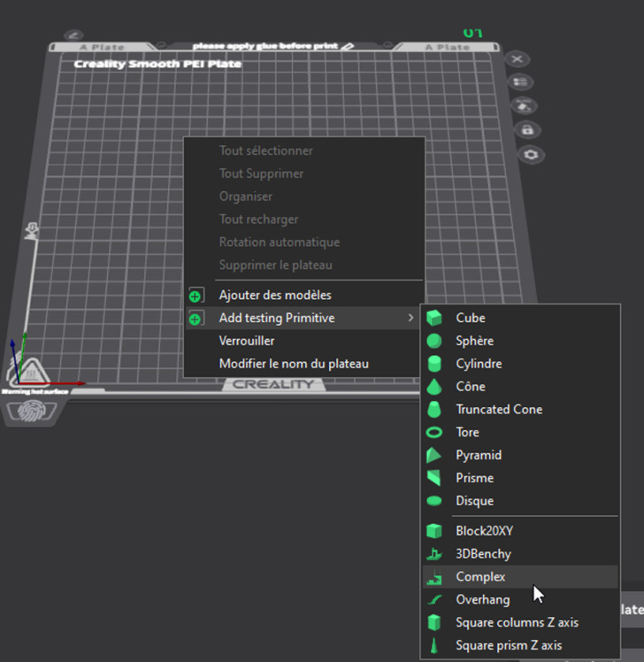Click the Block20XY icon

[x=433, y=531]
